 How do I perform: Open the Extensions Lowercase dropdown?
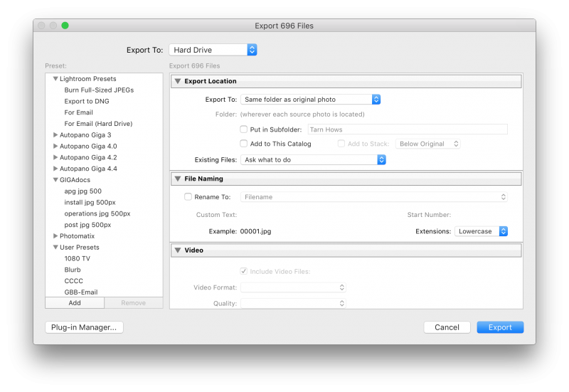coord(482,231)
